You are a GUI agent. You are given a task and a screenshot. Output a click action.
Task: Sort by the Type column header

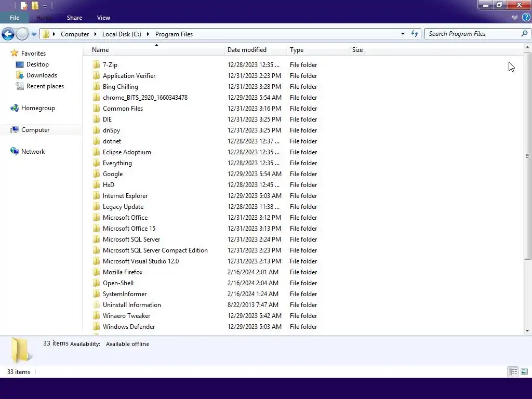point(317,50)
